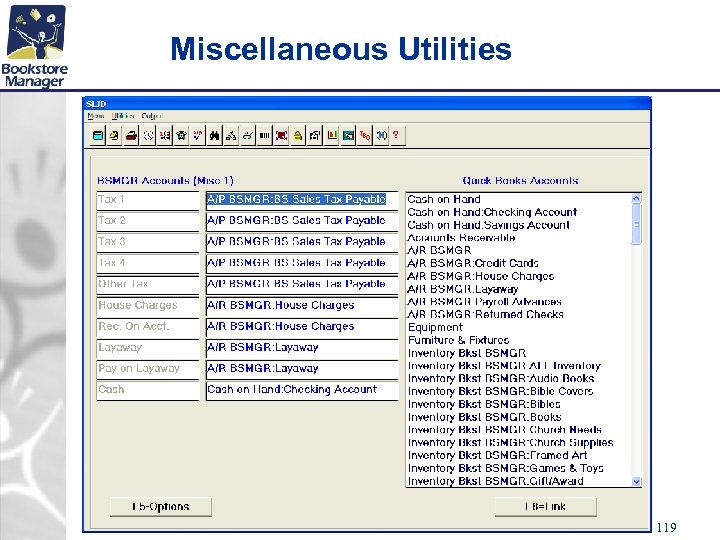720x540 pixels.
Task: Open the Menu menu
Action: click(96, 116)
